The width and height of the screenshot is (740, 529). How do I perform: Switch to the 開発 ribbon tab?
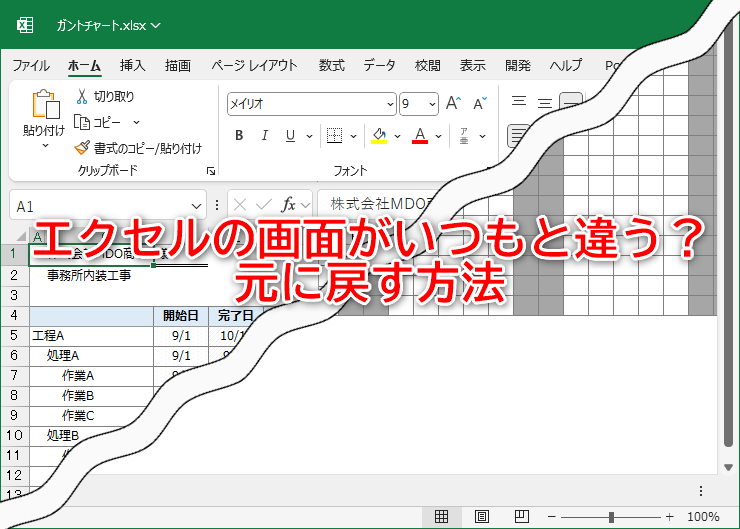(x=518, y=65)
